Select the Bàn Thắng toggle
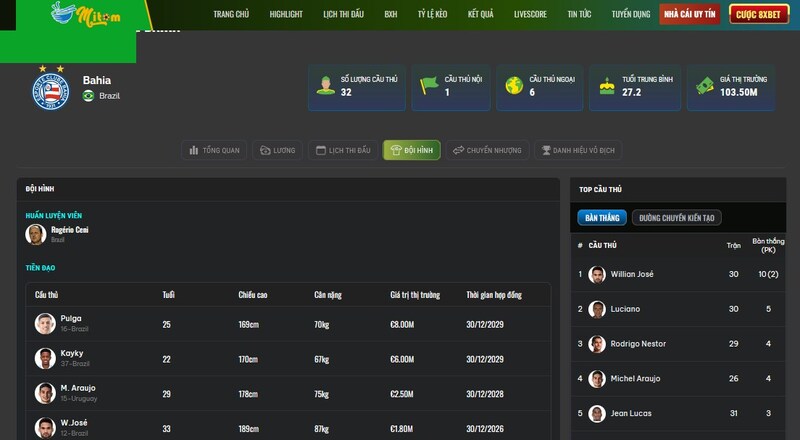 [x=601, y=217]
